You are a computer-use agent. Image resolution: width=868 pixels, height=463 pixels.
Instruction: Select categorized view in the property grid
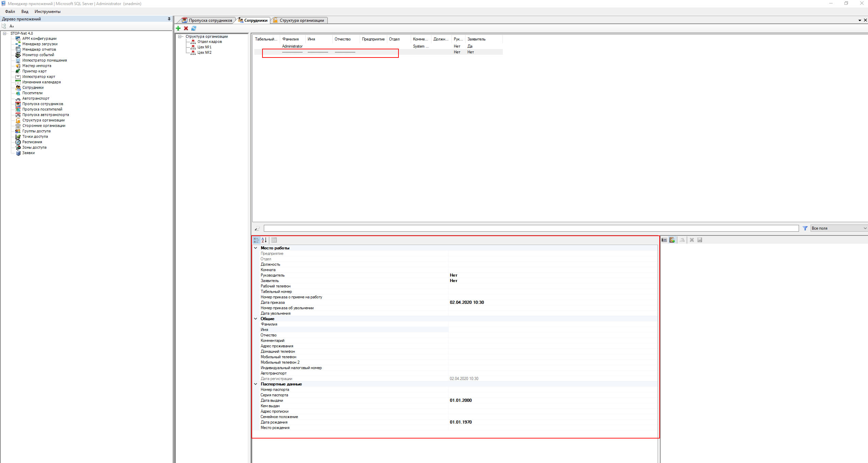tap(256, 240)
